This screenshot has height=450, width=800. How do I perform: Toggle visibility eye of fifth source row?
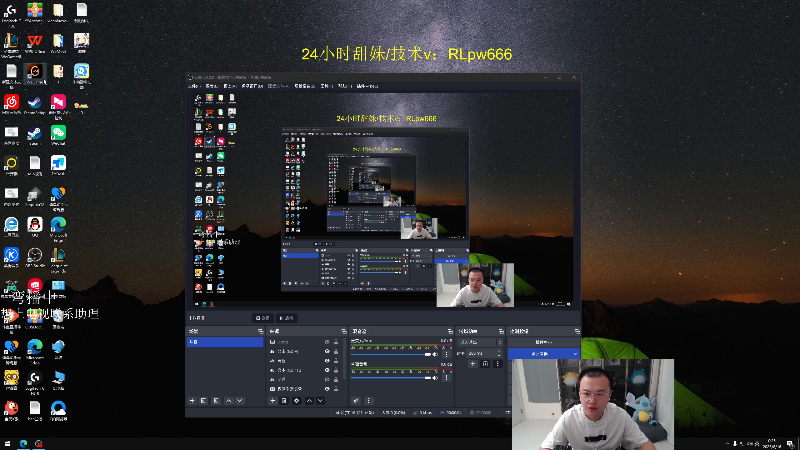[x=327, y=380]
